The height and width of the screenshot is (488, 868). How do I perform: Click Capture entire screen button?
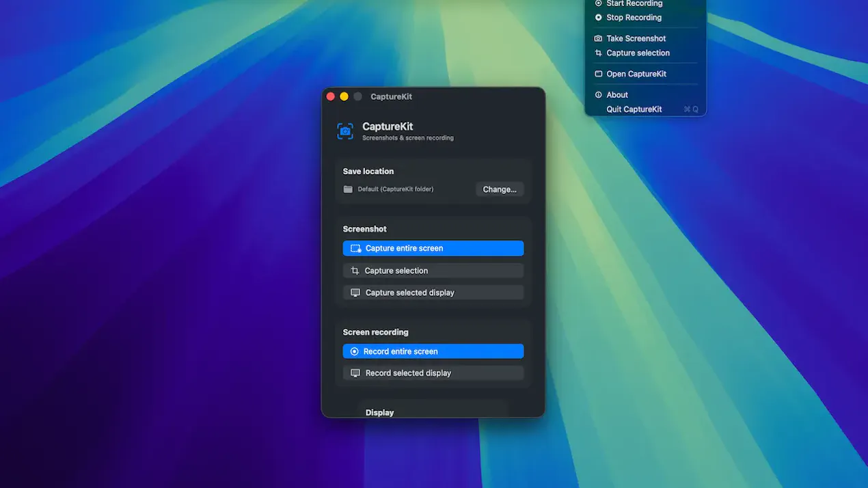pyautogui.click(x=433, y=248)
